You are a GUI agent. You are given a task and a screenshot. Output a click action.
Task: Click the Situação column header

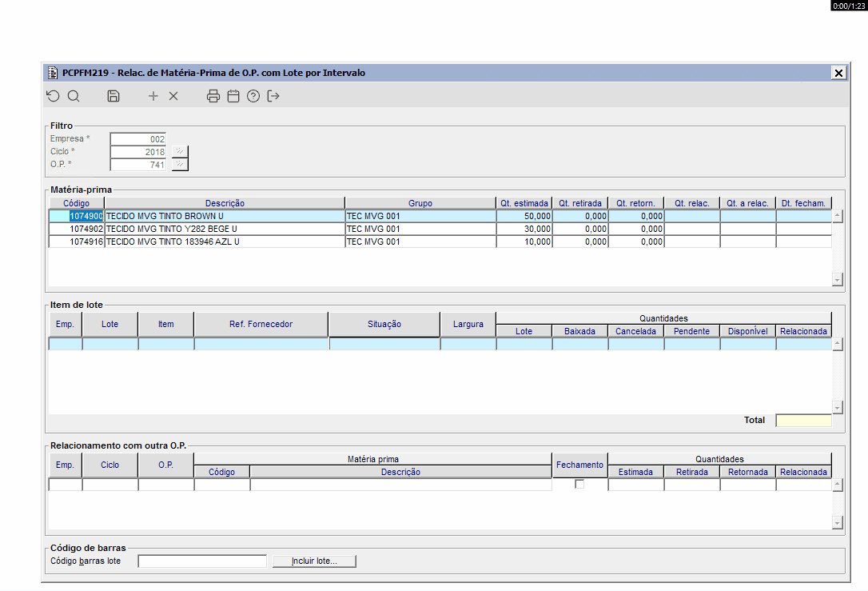pyautogui.click(x=384, y=324)
